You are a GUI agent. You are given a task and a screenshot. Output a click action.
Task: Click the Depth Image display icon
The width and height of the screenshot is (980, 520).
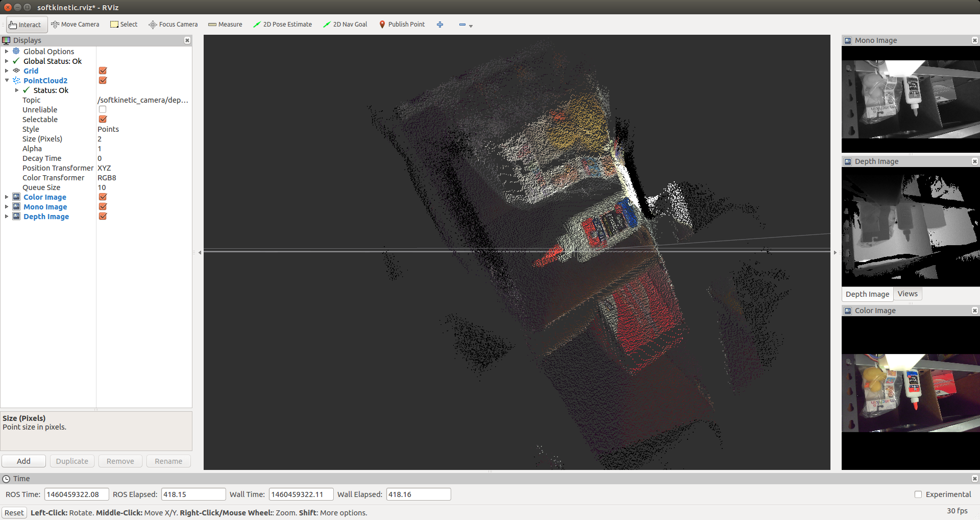coord(16,216)
